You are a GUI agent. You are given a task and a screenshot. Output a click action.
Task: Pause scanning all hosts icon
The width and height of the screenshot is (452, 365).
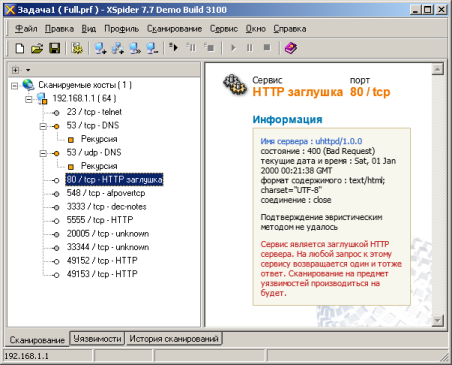click(x=191, y=48)
